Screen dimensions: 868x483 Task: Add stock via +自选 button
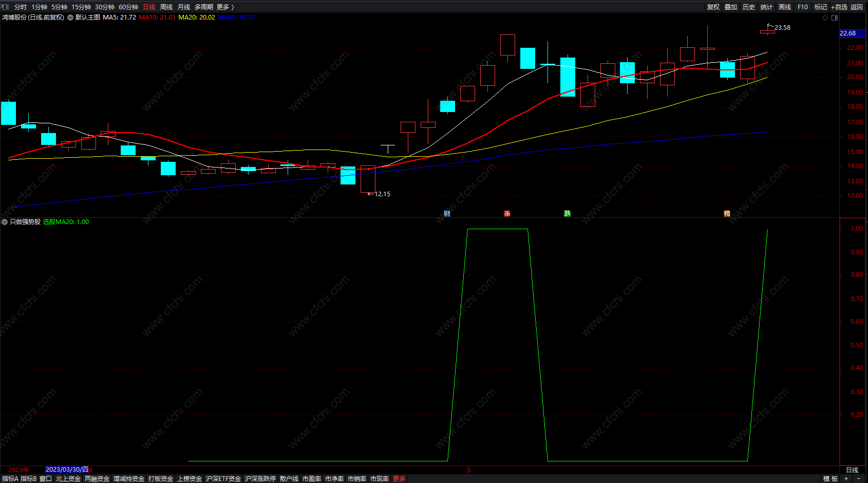click(x=839, y=7)
